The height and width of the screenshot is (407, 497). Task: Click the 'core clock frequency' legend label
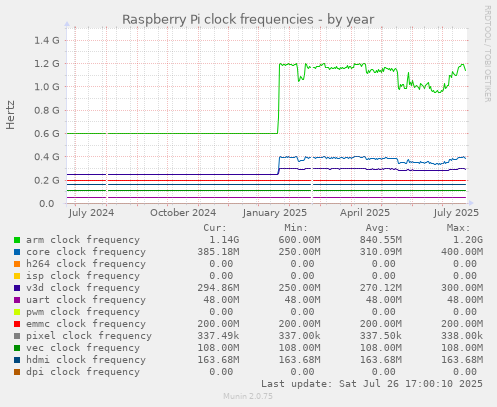point(86,252)
